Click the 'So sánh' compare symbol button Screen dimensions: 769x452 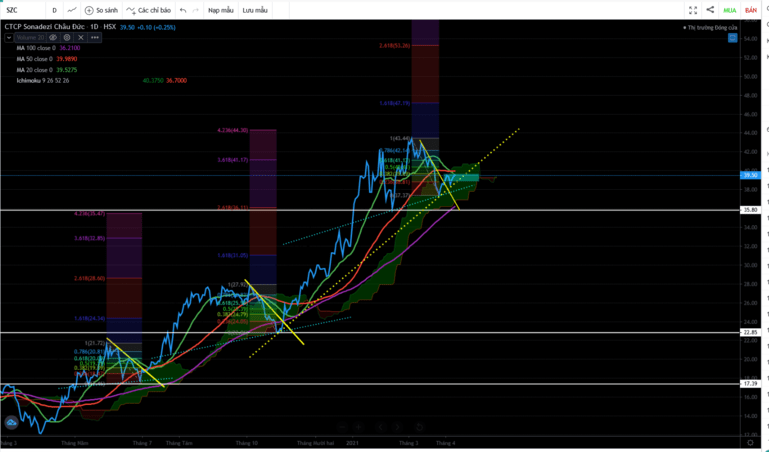coord(102,10)
